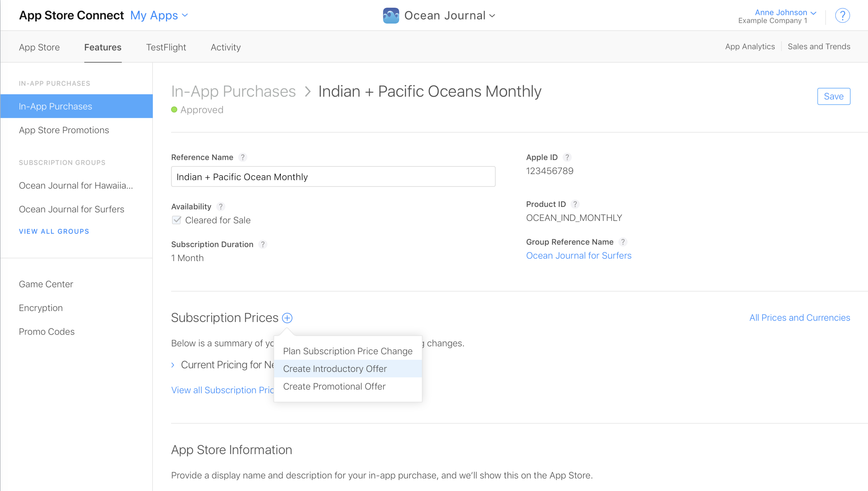
Task: Click the 1 Month duration value
Action: (x=187, y=258)
